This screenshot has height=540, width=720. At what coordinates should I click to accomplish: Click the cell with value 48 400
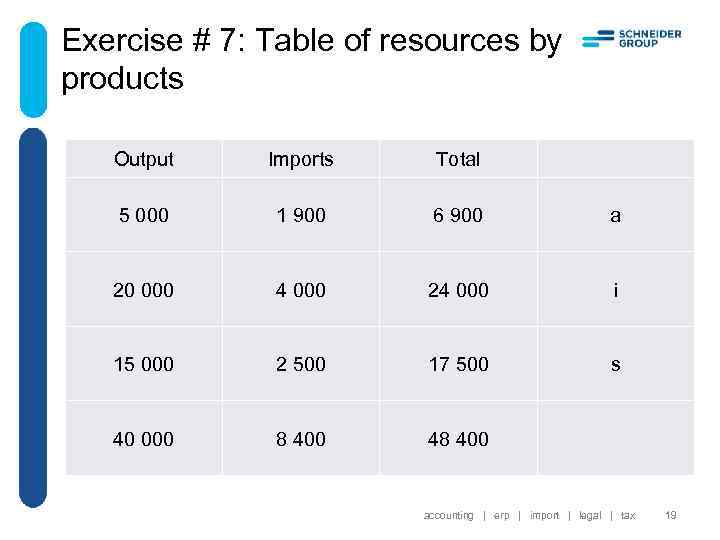pyautogui.click(x=458, y=439)
